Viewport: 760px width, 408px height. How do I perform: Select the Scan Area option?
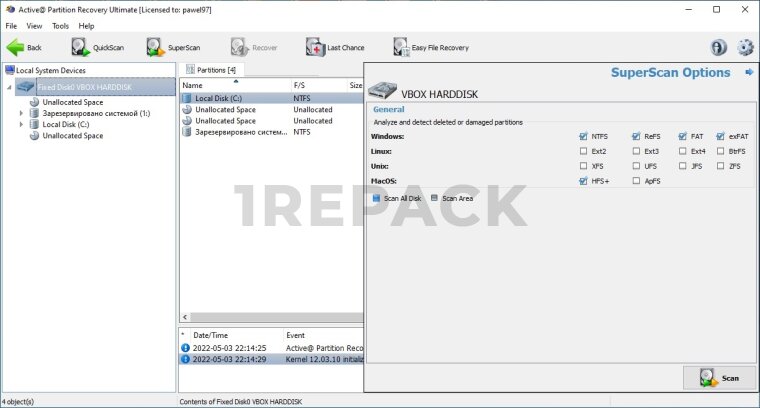pyautogui.click(x=435, y=198)
